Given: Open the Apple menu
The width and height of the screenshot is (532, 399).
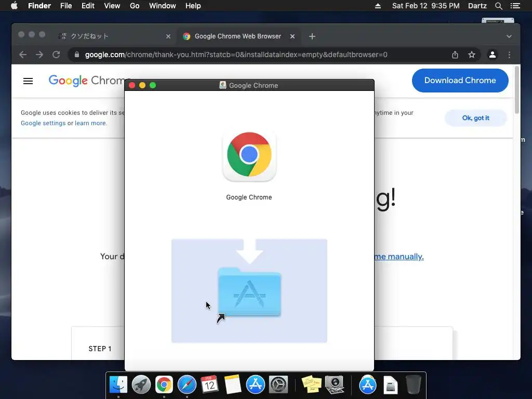Looking at the screenshot, I should 14,6.
